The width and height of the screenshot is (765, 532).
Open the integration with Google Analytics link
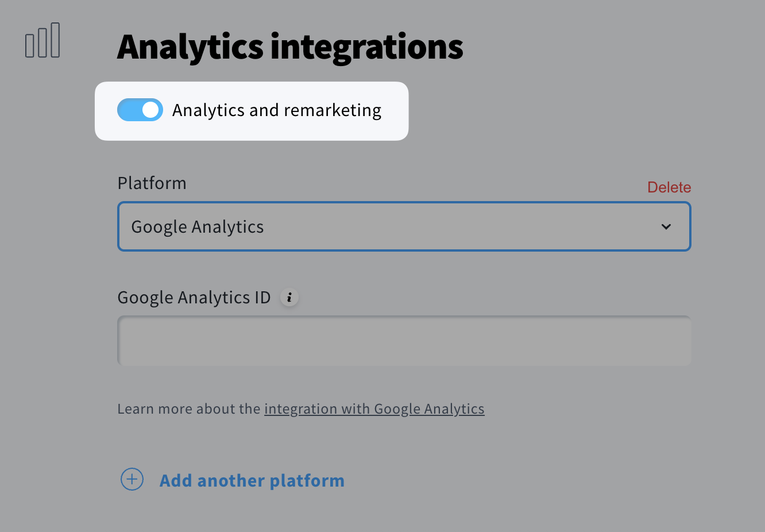click(x=374, y=408)
